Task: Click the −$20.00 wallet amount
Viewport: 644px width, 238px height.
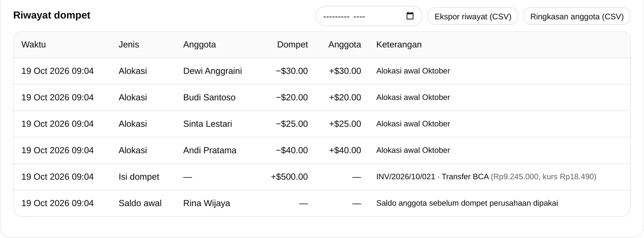Action: (292, 97)
